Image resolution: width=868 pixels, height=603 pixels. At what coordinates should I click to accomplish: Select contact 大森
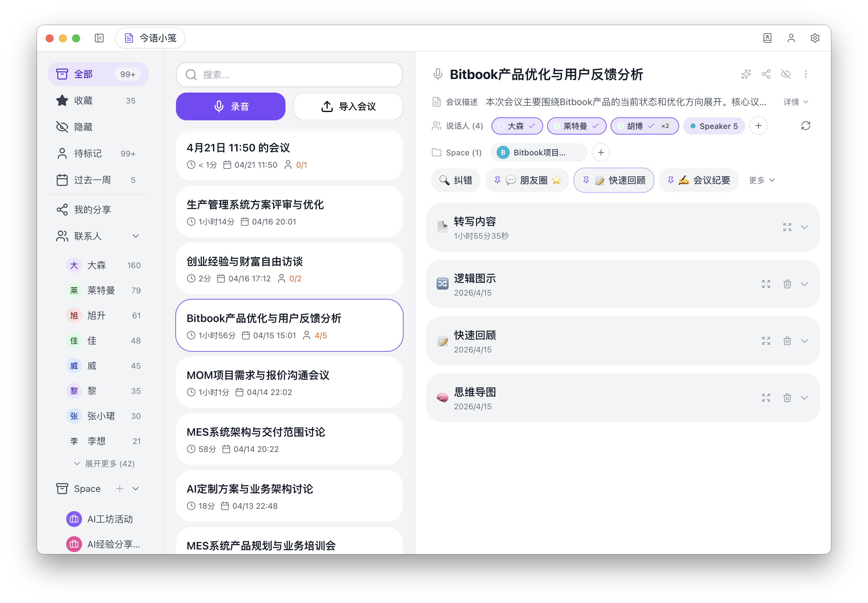tap(104, 265)
